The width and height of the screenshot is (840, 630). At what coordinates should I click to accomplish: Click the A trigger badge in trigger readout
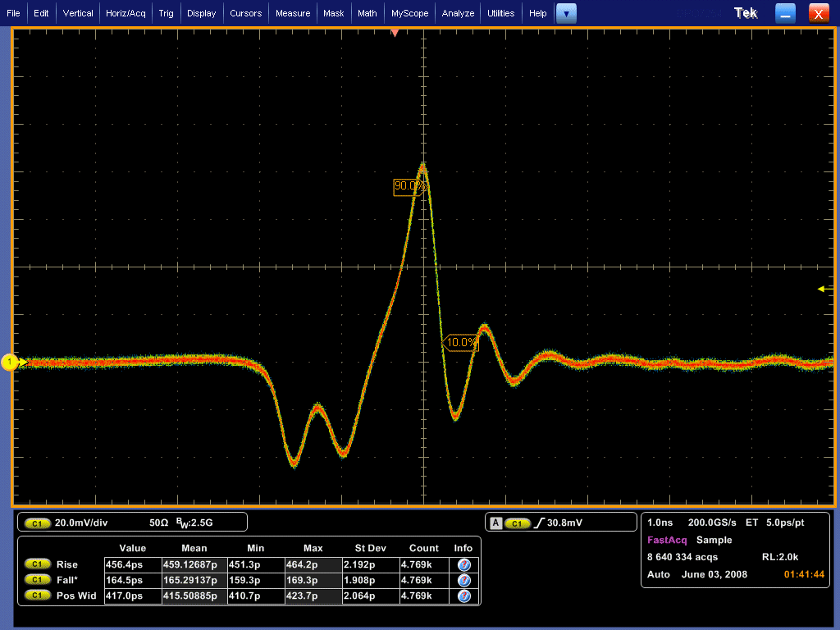(495, 523)
